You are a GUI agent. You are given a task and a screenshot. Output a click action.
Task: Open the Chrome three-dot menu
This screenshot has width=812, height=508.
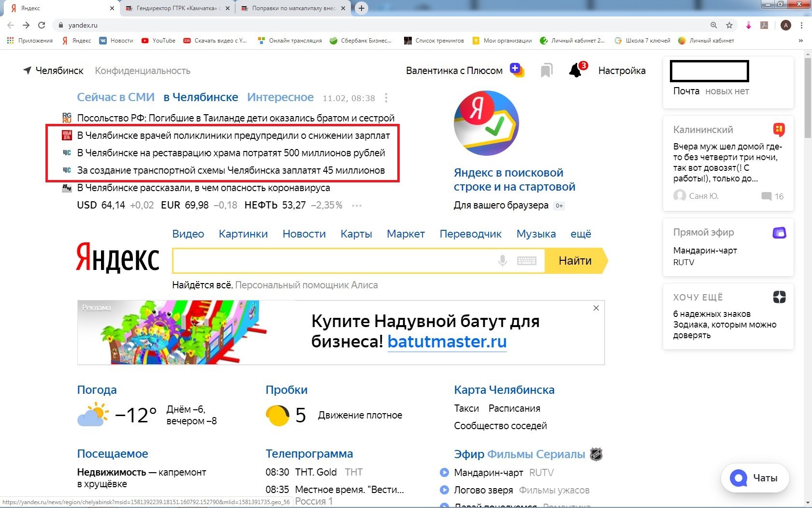802,25
